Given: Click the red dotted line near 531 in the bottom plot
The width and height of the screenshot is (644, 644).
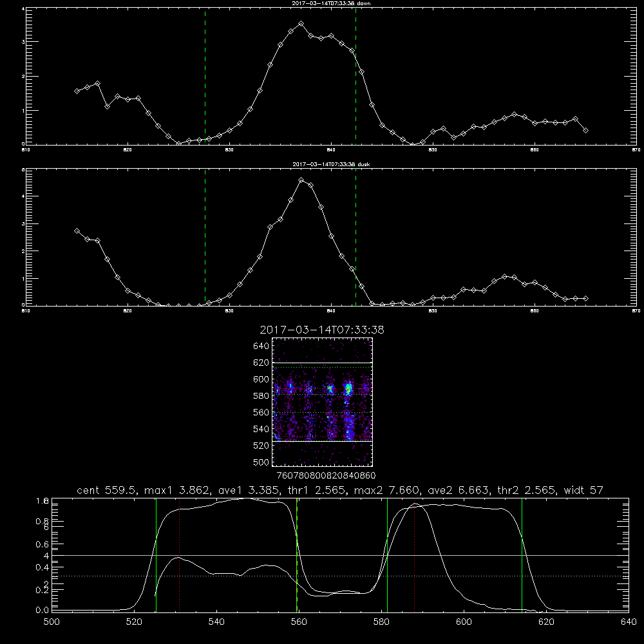Looking at the screenshot, I should pyautogui.click(x=180, y=555).
